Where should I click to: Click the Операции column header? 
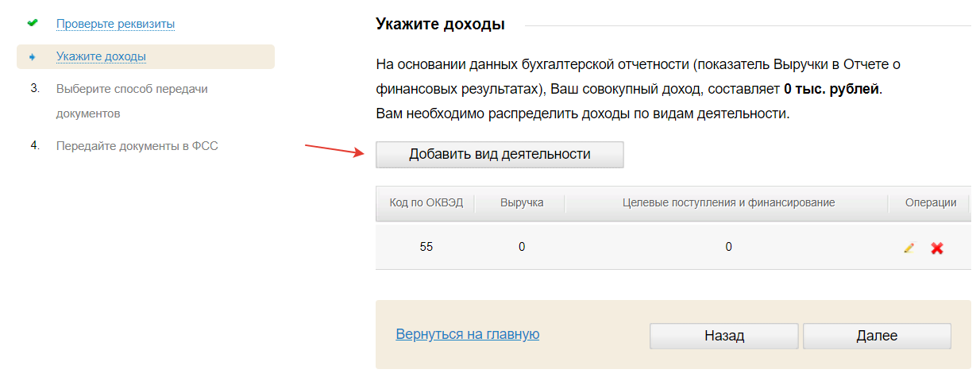click(x=931, y=203)
